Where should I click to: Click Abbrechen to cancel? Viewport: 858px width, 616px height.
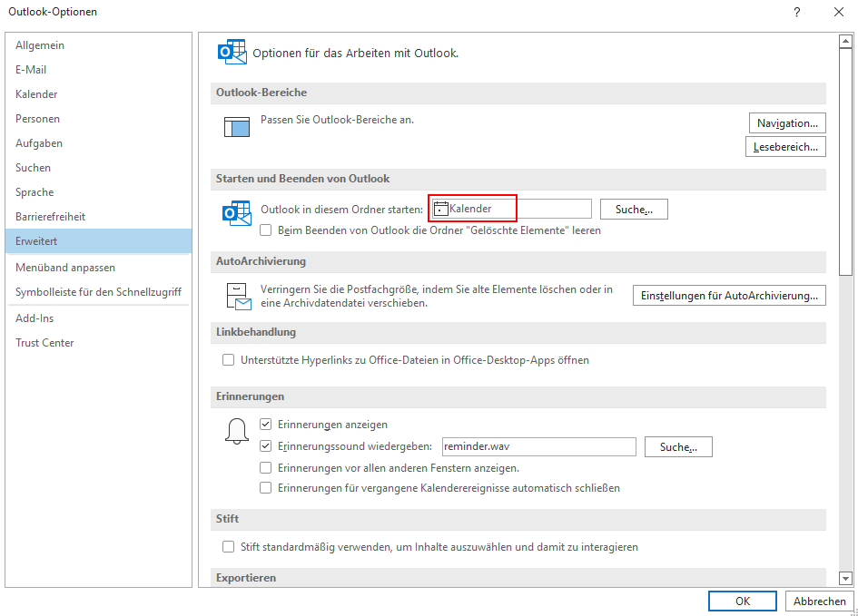point(819,601)
